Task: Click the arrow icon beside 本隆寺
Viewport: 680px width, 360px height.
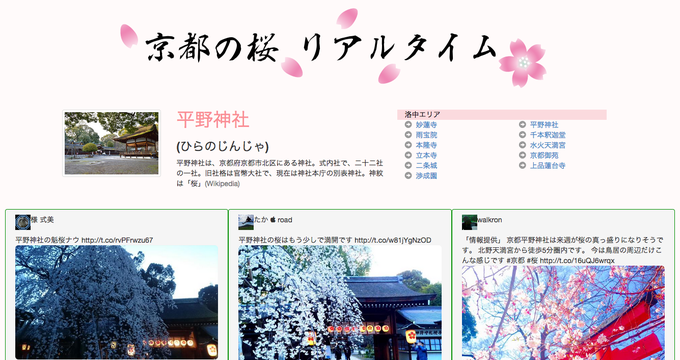Action: [x=408, y=145]
